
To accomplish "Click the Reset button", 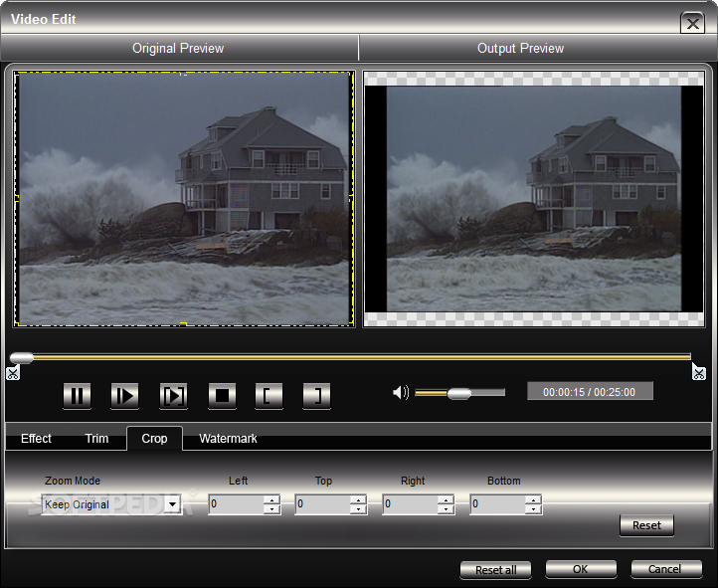I will pyautogui.click(x=646, y=525).
